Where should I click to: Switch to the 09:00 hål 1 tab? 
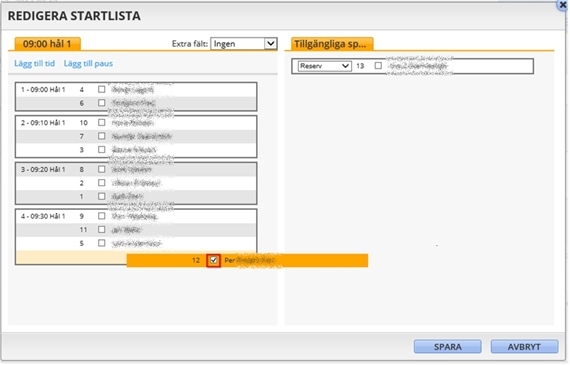(x=47, y=44)
